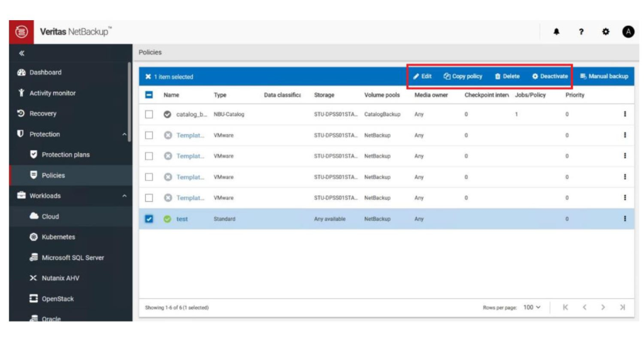644x348 pixels.
Task: Open the notifications bell
Action: pyautogui.click(x=556, y=31)
